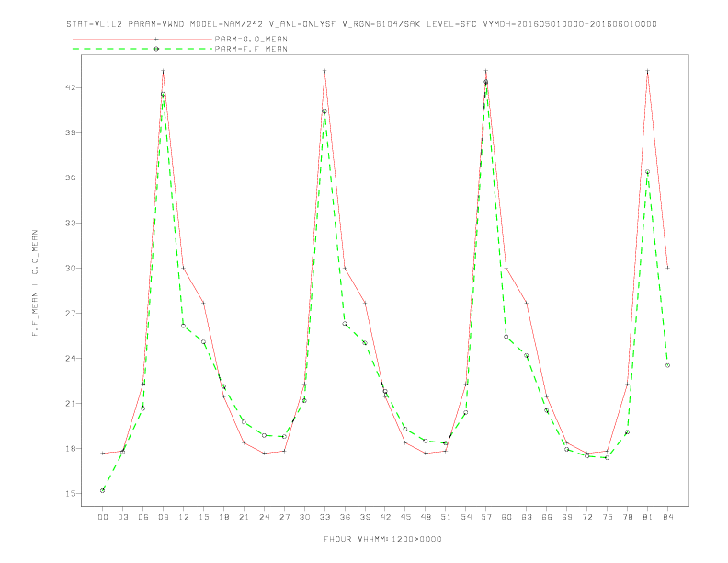Click the y-axis tick label 39
Screen dimensions: 728x563
(x=71, y=132)
